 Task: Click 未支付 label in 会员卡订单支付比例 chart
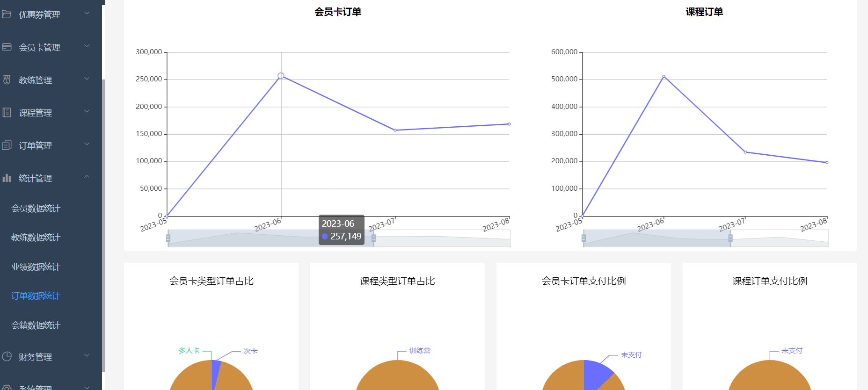coord(631,355)
